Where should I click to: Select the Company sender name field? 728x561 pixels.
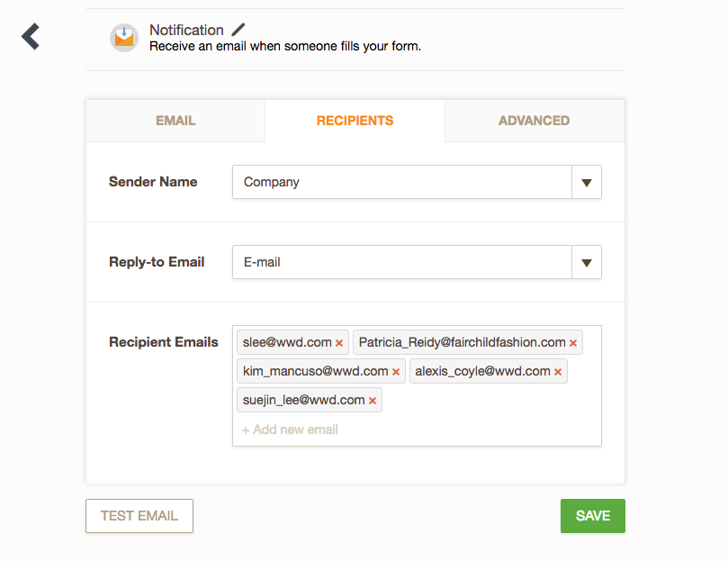click(x=401, y=182)
